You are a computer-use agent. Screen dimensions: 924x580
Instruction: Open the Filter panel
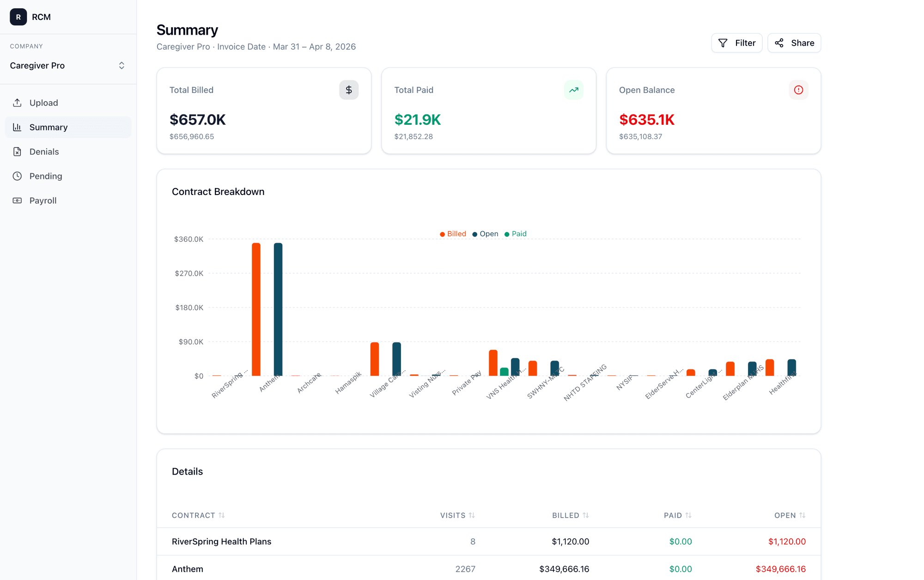(737, 43)
